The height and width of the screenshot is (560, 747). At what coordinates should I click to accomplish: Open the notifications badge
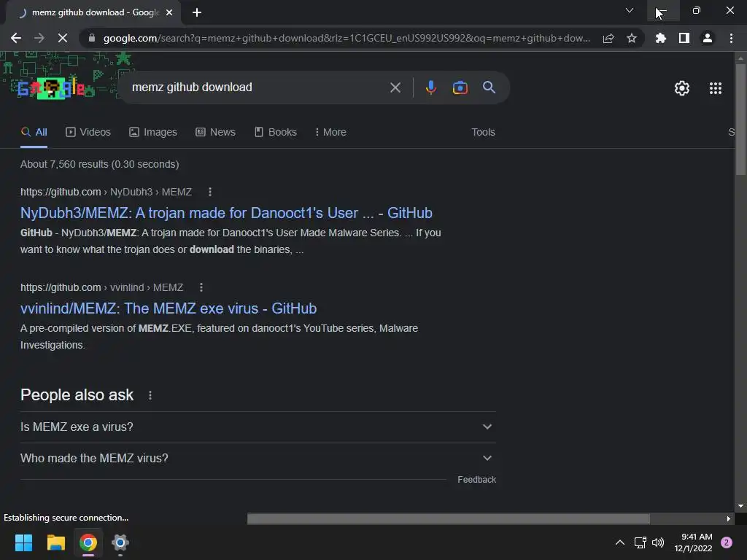727,542
